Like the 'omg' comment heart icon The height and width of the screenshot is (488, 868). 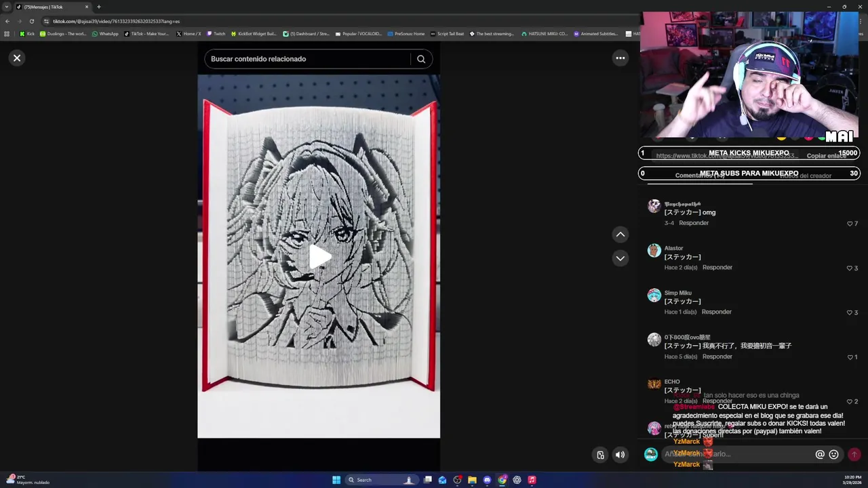(850, 224)
